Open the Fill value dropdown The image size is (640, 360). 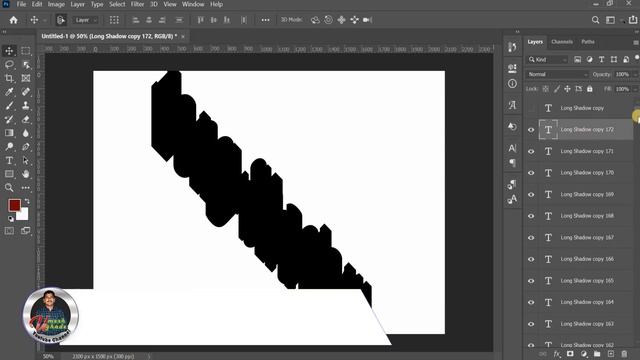(635, 89)
